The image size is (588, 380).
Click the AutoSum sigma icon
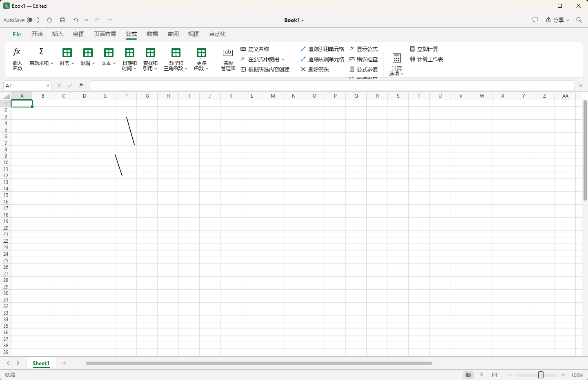[41, 51]
